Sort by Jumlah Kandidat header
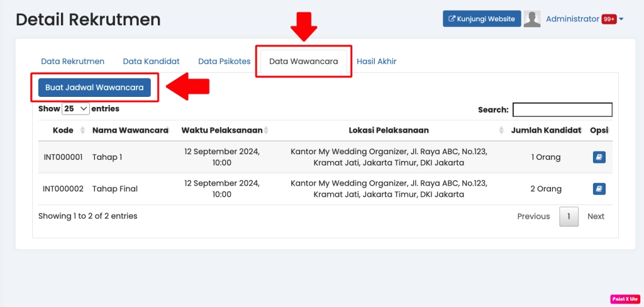 pyautogui.click(x=546, y=130)
